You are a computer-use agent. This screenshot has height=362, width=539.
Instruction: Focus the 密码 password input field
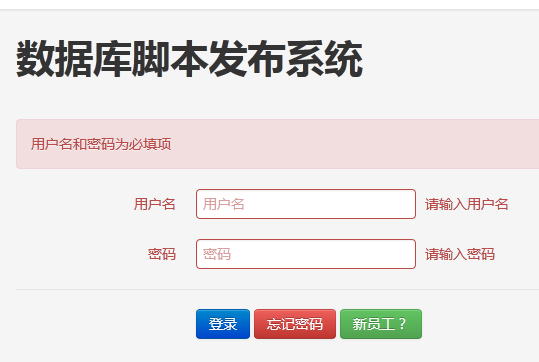tap(306, 254)
